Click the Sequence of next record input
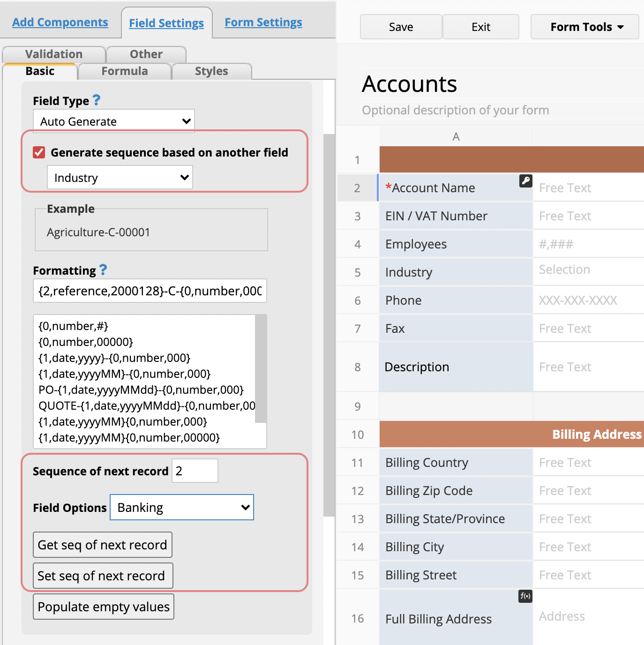This screenshot has height=645, width=644. click(x=195, y=471)
